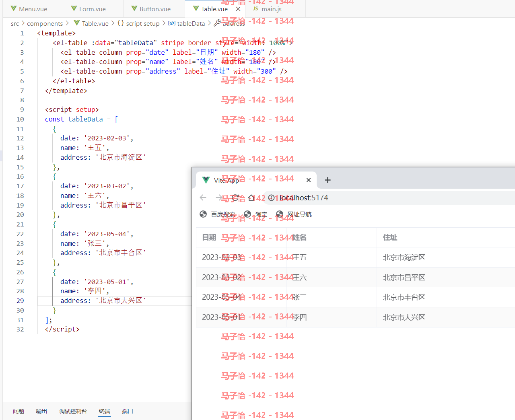Open the 输出 panel tab
515x420 pixels.
(41, 411)
